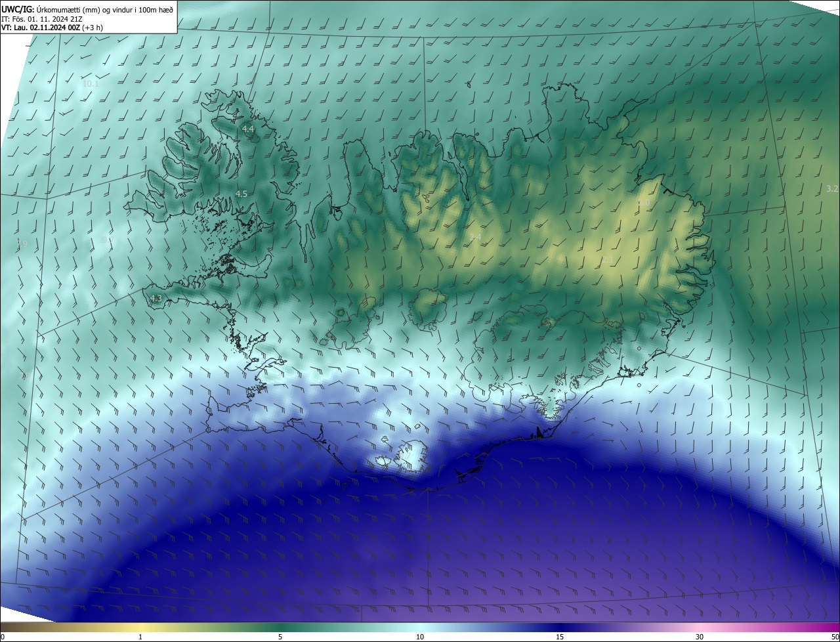Click the 10.1 value label on the map
This screenshot has height=642, width=840.
tap(91, 84)
